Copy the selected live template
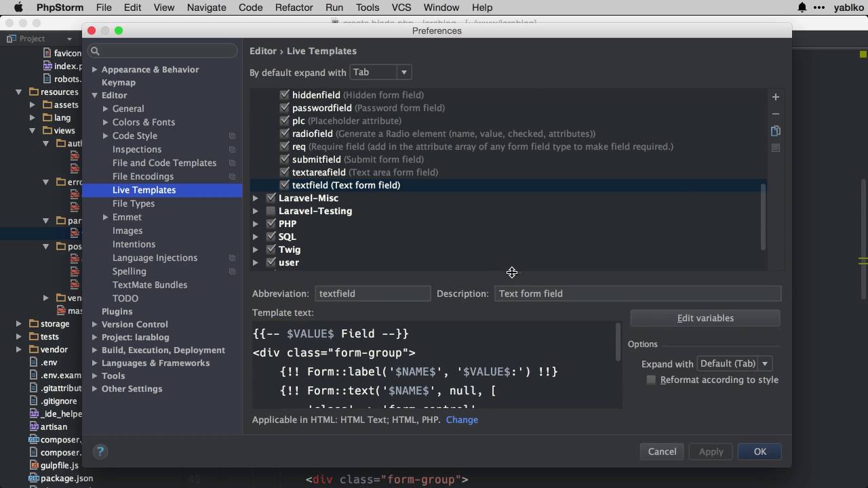 tap(776, 131)
